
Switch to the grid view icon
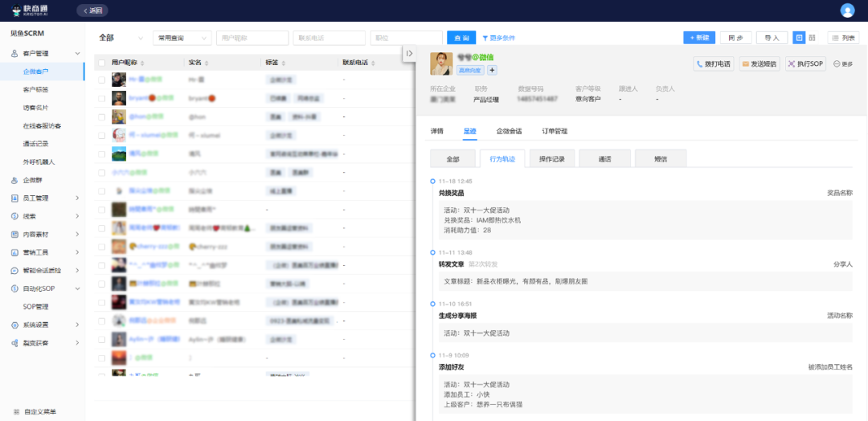click(x=812, y=38)
